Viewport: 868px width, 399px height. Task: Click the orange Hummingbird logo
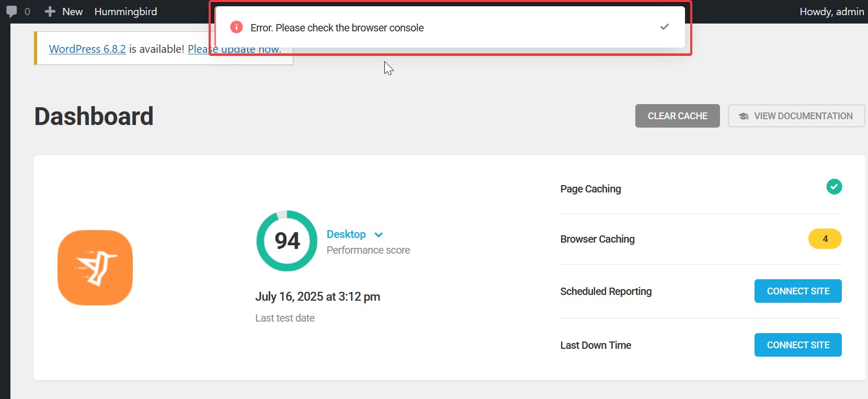tap(95, 268)
